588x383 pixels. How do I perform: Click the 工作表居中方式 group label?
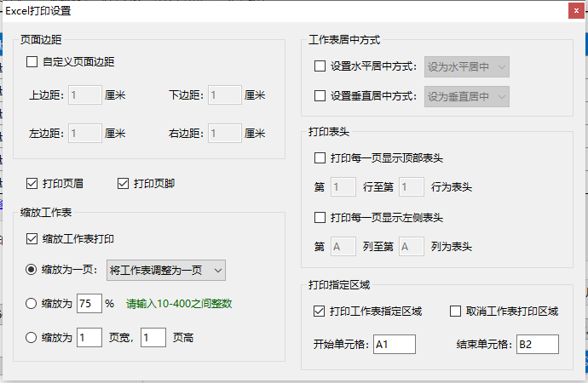[344, 40]
